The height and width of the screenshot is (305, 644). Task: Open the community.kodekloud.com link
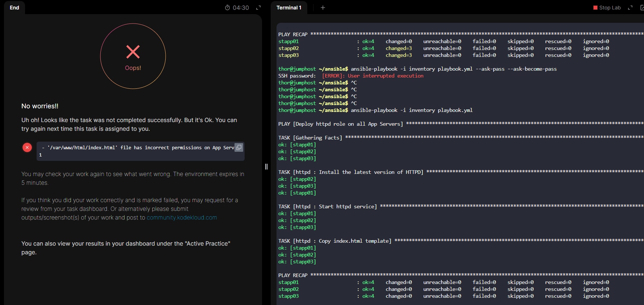182,218
